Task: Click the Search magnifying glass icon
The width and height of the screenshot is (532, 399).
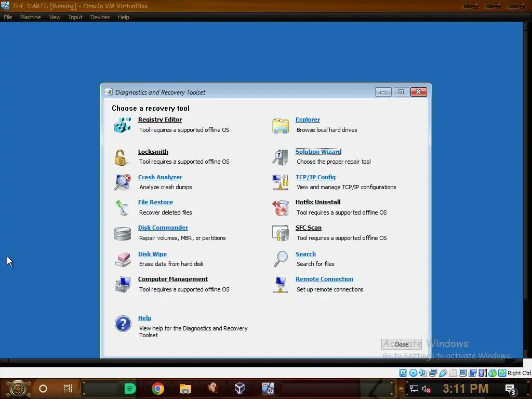Action: [x=281, y=259]
